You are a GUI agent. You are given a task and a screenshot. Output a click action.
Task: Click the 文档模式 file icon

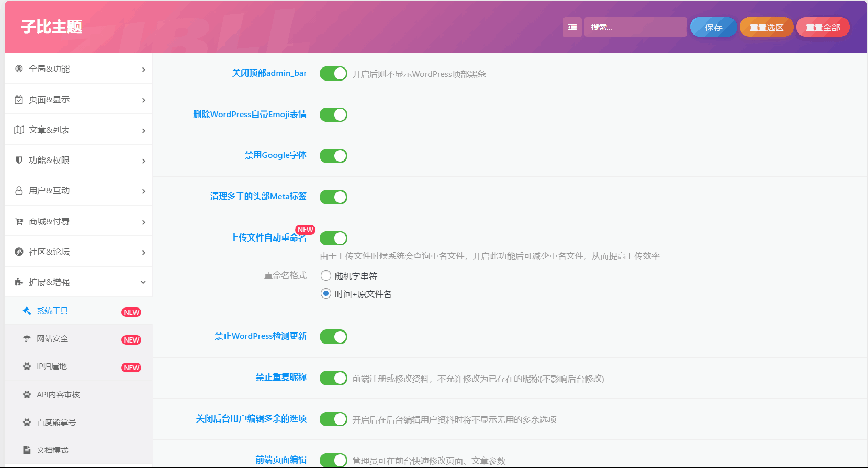[x=27, y=450]
